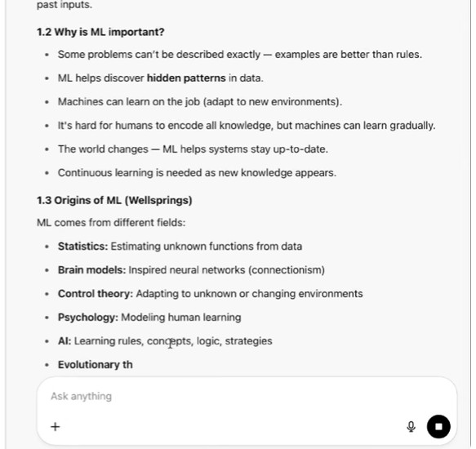Click the heading 1.3 Origins of ML (Wellsprings)
Image resolution: width=476 pixels, height=449 pixels.
pos(114,200)
